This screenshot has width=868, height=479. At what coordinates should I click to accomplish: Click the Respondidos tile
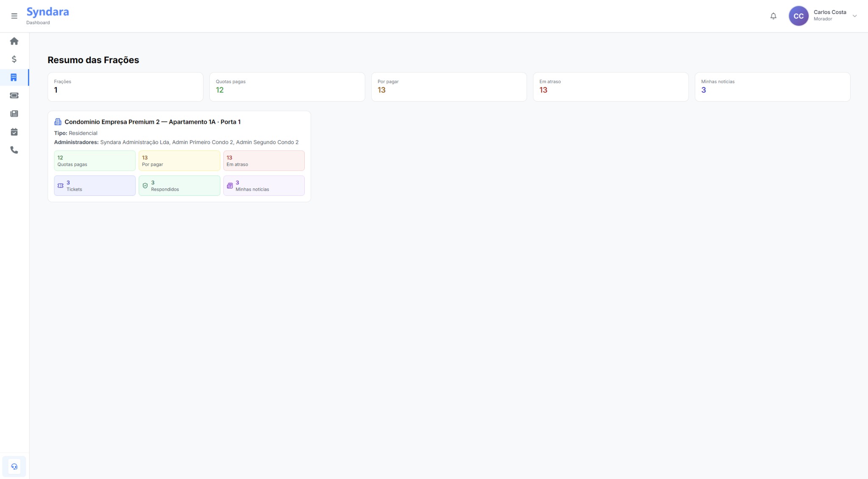(179, 186)
